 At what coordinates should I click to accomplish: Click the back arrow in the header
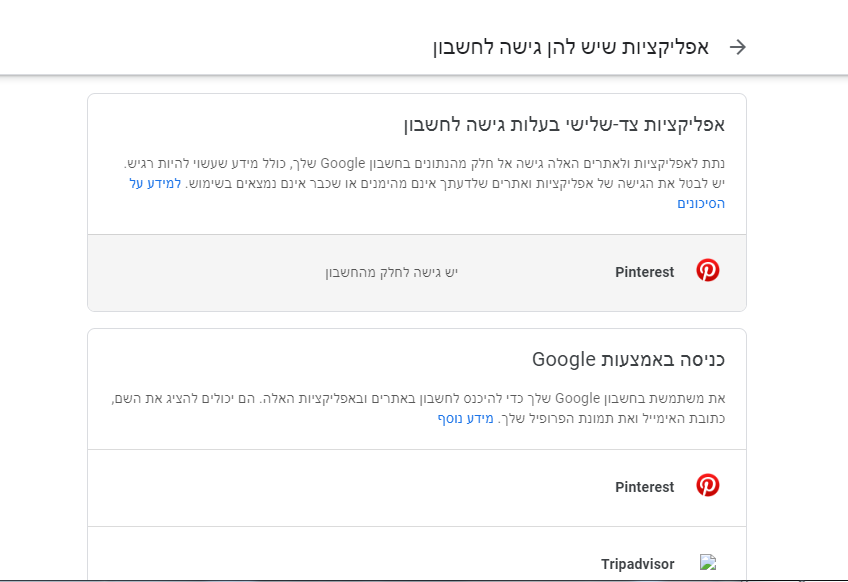[x=738, y=47]
